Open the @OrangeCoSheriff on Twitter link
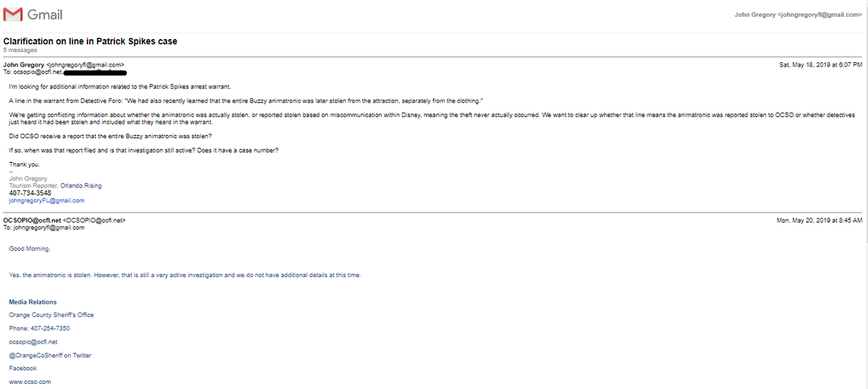The image size is (868, 389). pos(50,355)
